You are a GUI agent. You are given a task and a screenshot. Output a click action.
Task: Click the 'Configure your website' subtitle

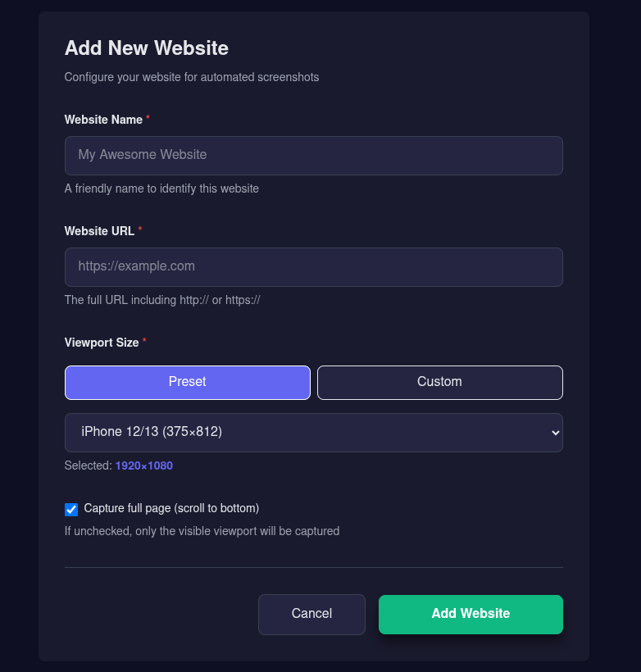pos(192,77)
